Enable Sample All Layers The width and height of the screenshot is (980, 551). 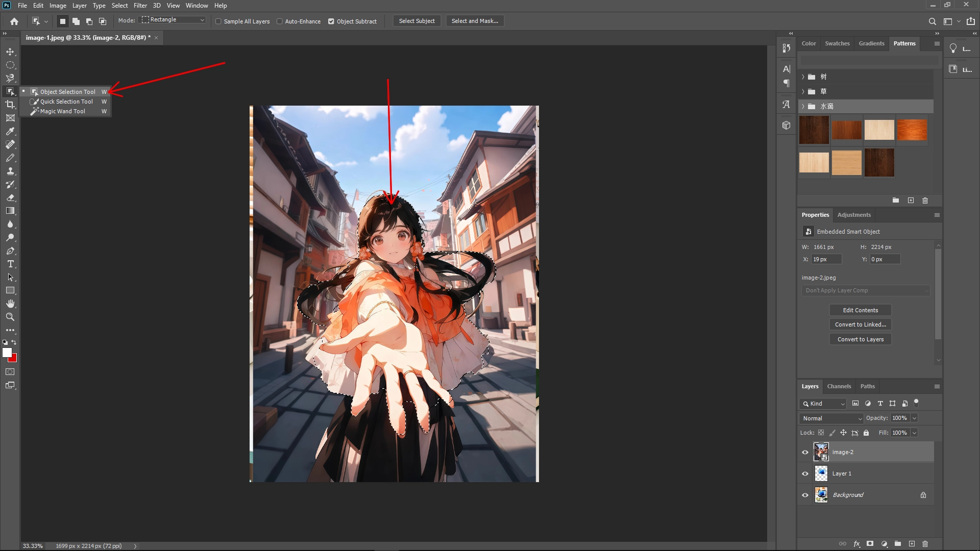218,21
